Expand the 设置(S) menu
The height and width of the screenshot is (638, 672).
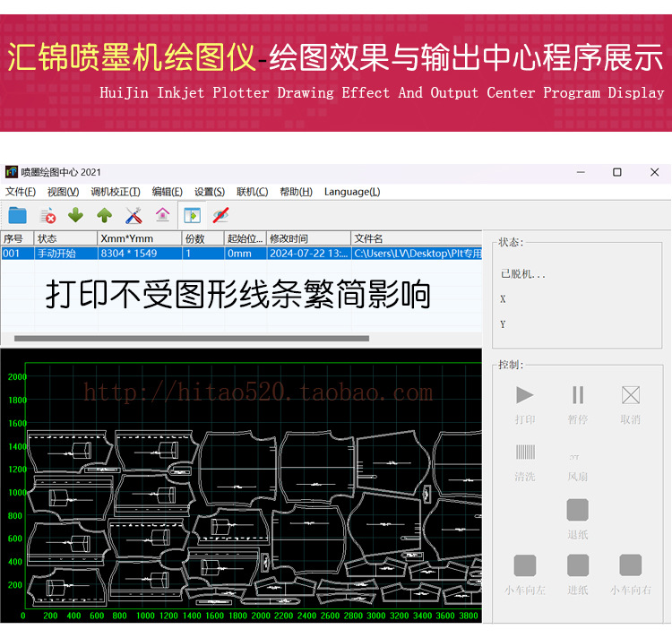(x=210, y=192)
